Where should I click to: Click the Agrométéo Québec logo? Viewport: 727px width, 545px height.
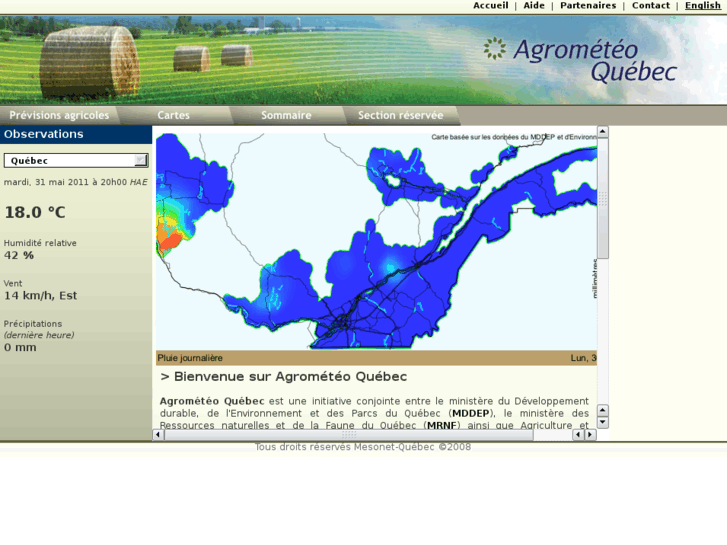(x=580, y=60)
